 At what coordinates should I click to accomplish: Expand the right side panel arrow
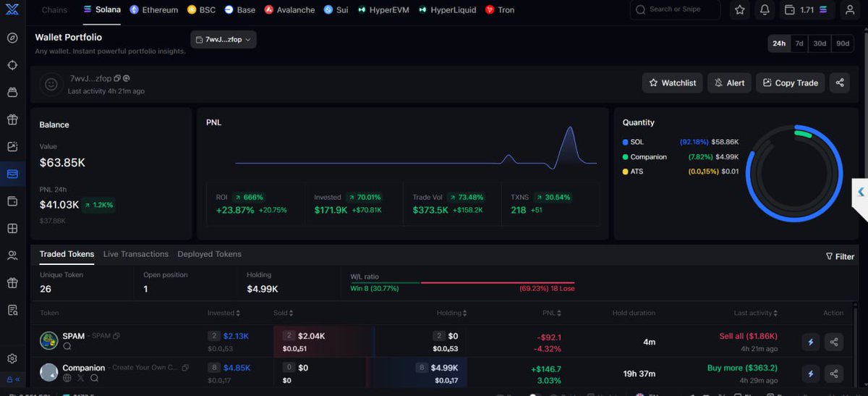pyautogui.click(x=860, y=192)
